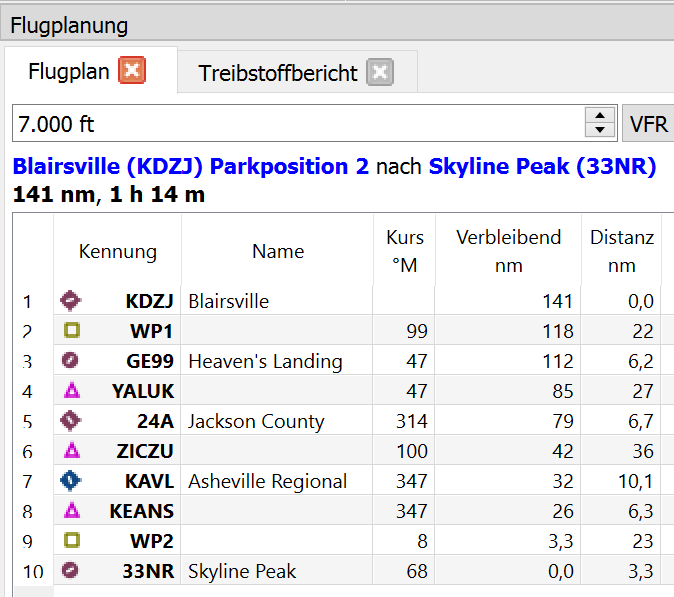The image size is (674, 597).
Task: Select the YALUK identifier cell
Action: (x=117, y=391)
